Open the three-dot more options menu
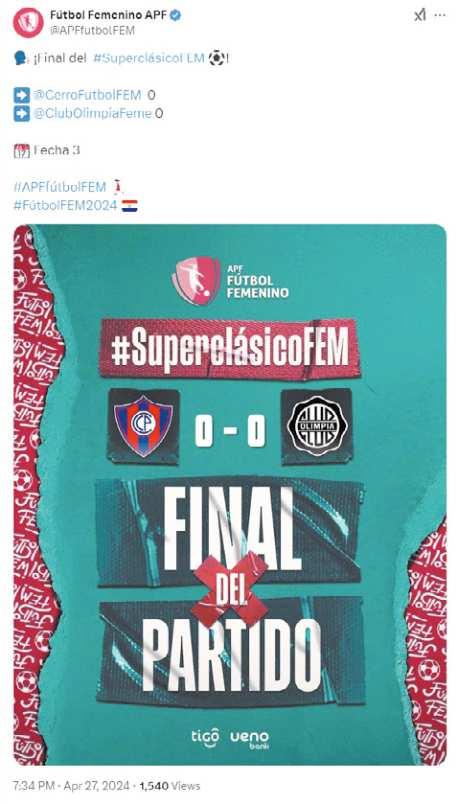 [x=440, y=15]
